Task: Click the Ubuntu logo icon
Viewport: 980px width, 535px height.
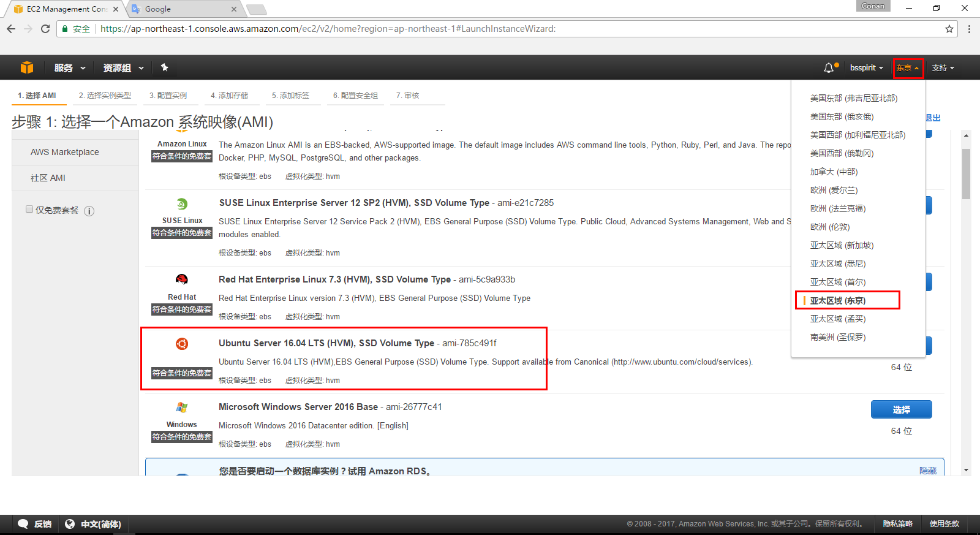Action: [182, 344]
